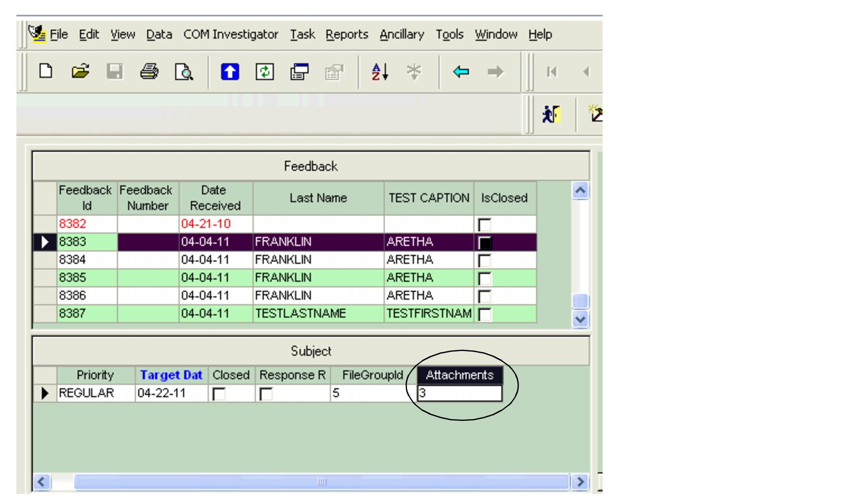Sort records with the A-Z sort icon
This screenshot has height=504, width=861.
click(378, 71)
